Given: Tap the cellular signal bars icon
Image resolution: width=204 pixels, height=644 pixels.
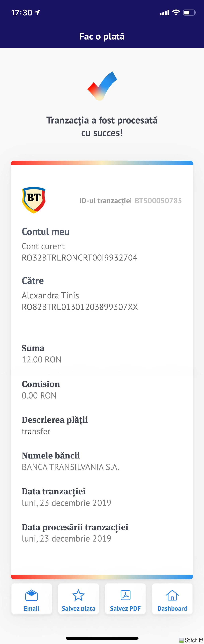Looking at the screenshot, I should click(165, 12).
